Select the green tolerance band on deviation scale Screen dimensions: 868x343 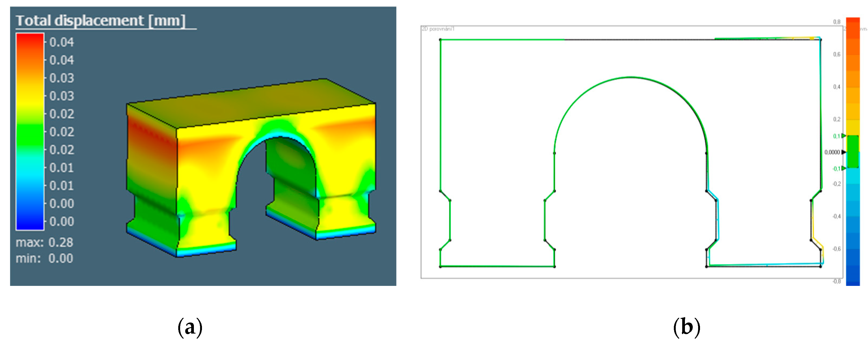click(x=853, y=151)
